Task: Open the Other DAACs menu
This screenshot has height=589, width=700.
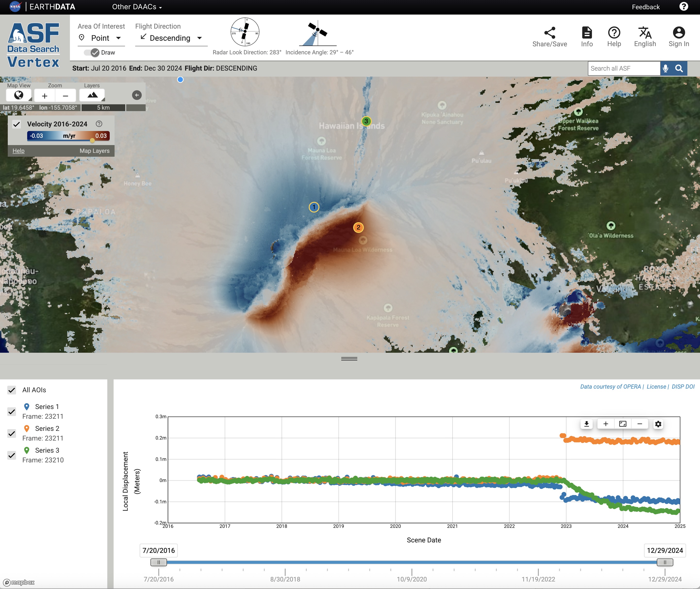Action: [136, 7]
